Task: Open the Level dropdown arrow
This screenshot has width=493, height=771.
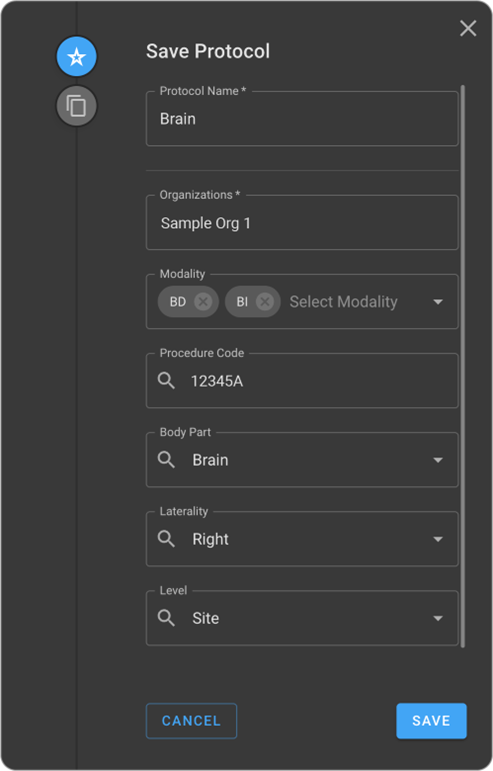Action: 438,619
